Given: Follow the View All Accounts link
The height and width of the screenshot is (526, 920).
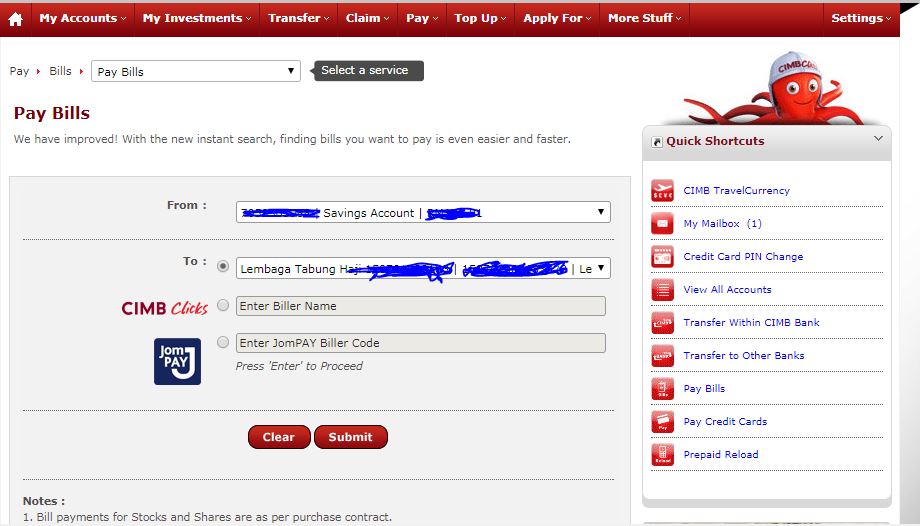Looking at the screenshot, I should pos(727,289).
